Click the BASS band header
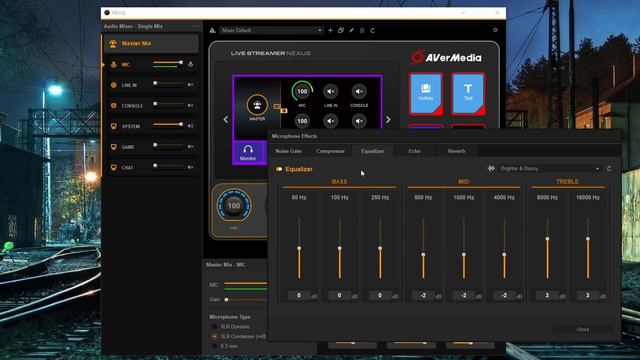 click(339, 182)
